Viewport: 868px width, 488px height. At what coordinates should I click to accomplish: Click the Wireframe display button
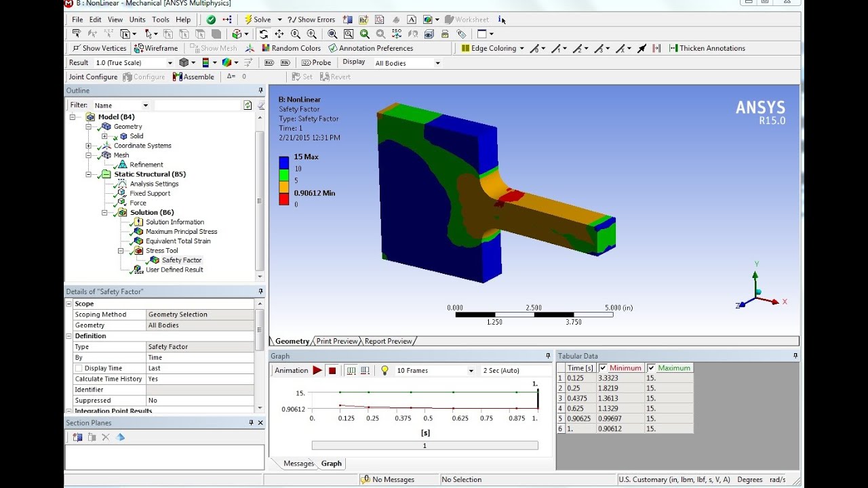click(156, 48)
